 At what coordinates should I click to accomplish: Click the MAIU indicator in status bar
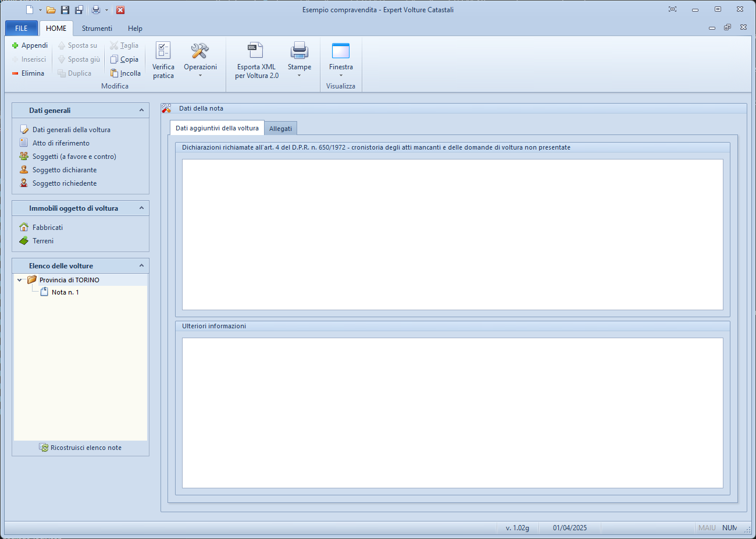pyautogui.click(x=707, y=528)
